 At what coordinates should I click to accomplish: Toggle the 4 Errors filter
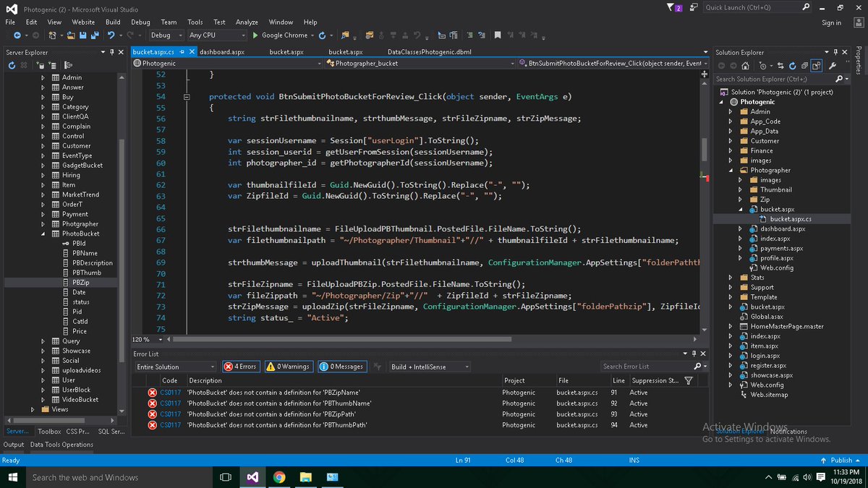tap(241, 367)
